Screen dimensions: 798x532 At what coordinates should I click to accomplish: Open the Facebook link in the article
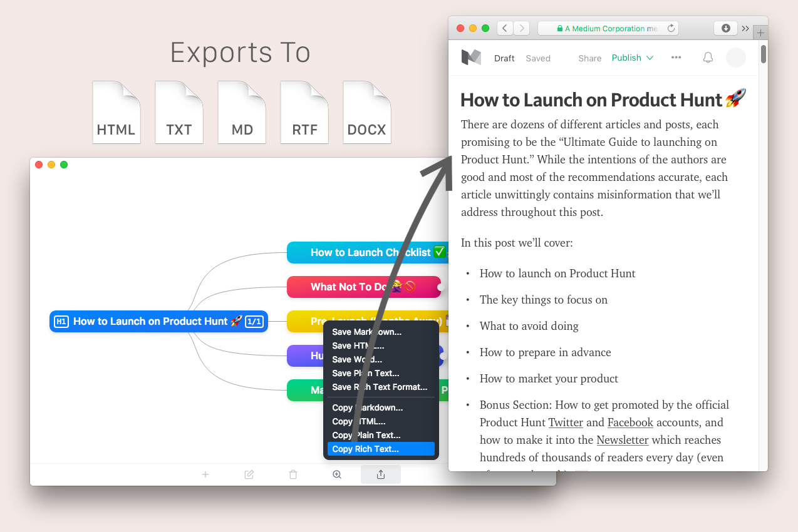tap(630, 422)
